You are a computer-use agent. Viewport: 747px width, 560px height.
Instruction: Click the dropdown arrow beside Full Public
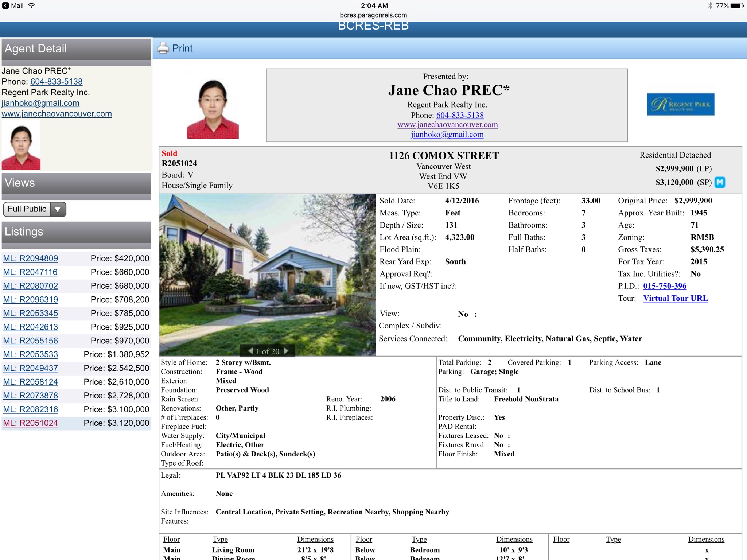58,209
